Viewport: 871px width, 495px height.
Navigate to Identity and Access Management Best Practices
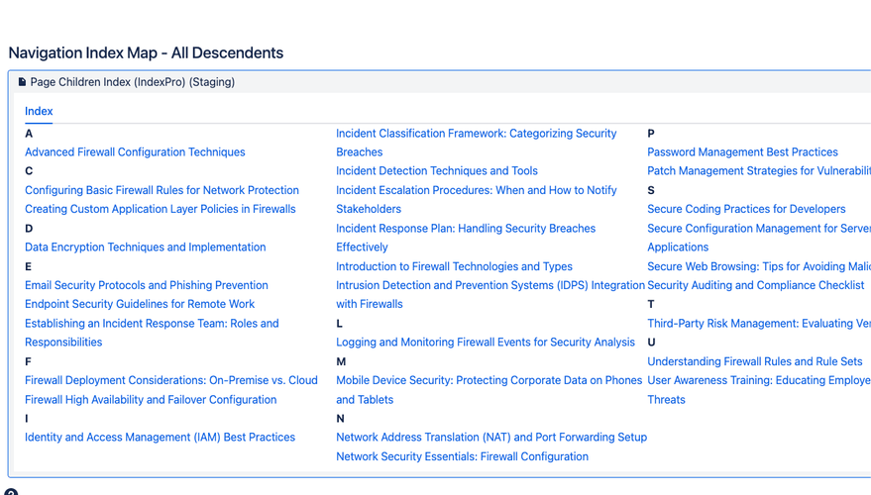point(160,437)
